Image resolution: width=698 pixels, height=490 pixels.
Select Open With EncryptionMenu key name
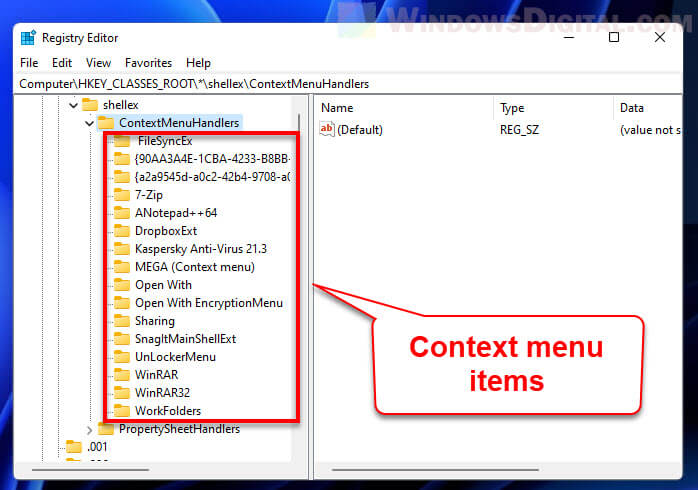(x=209, y=303)
